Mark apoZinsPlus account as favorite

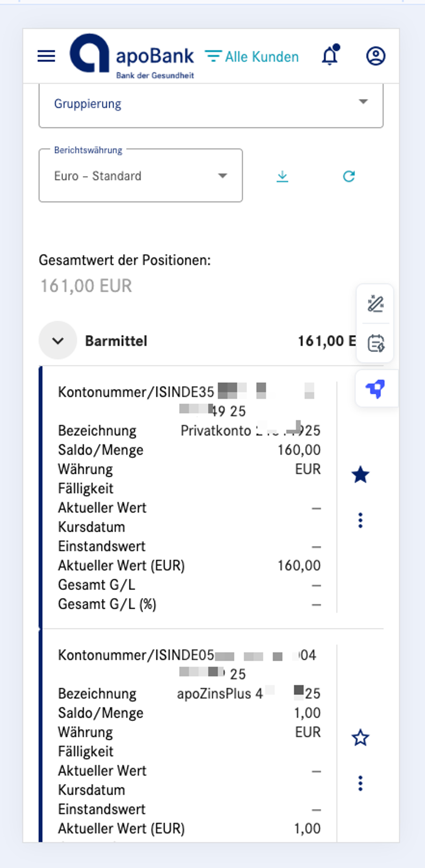360,738
